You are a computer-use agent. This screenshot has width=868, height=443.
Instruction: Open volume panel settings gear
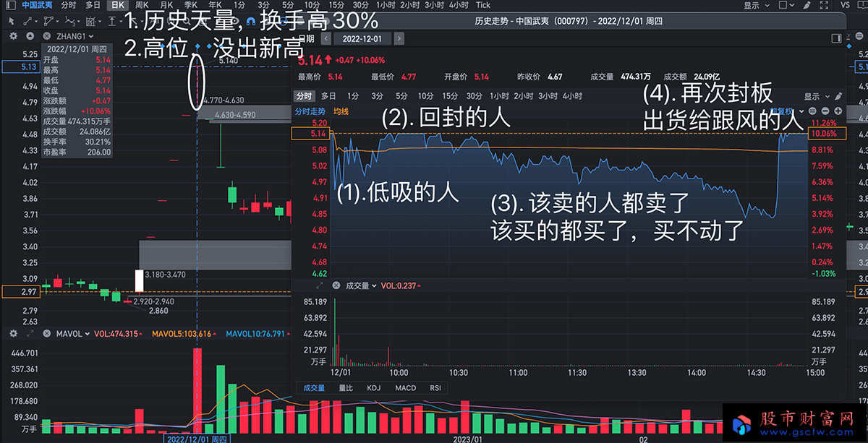coord(13,334)
